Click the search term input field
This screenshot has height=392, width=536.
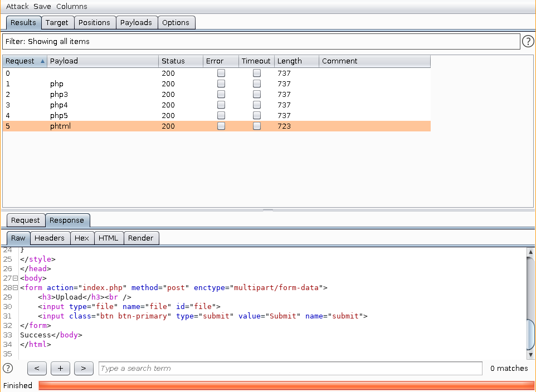(x=290, y=368)
